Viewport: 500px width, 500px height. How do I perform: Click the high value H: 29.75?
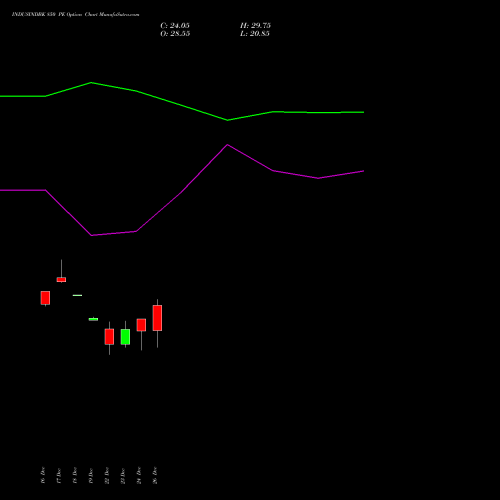(255, 26)
